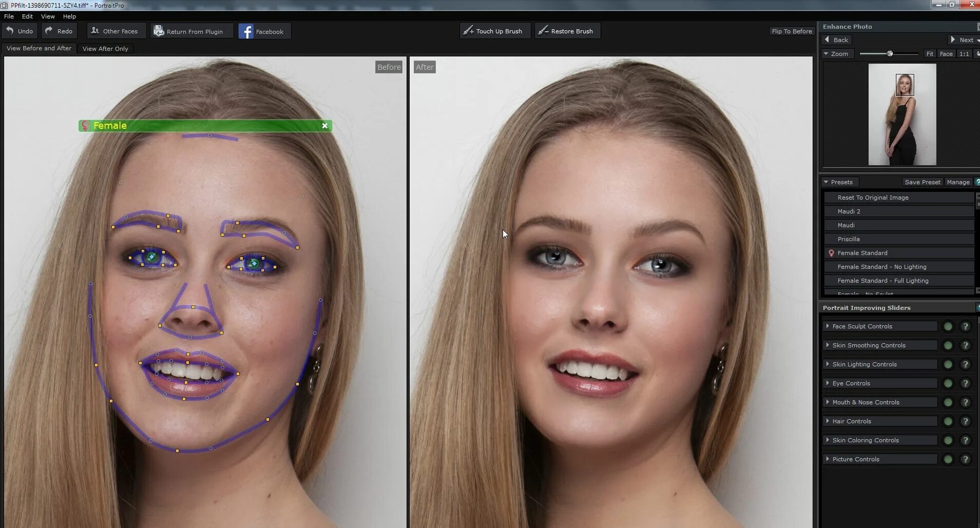
Task: Open the View menu
Action: [48, 16]
